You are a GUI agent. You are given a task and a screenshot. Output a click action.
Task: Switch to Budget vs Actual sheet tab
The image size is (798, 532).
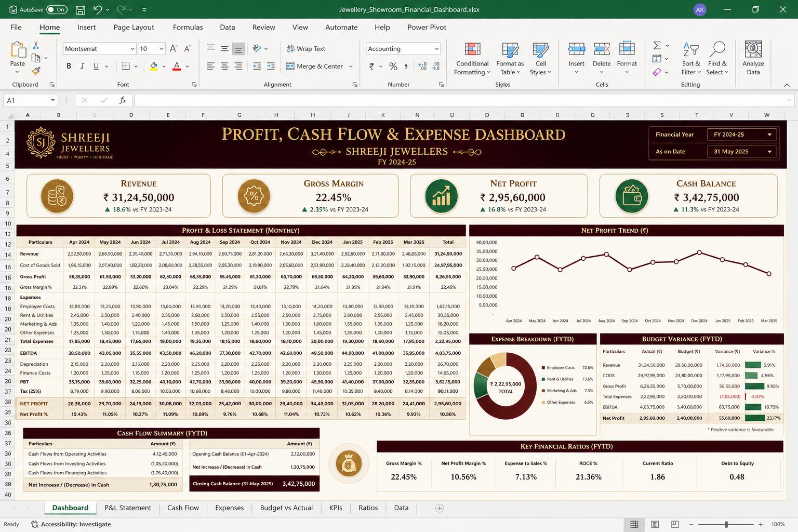[x=286, y=508]
